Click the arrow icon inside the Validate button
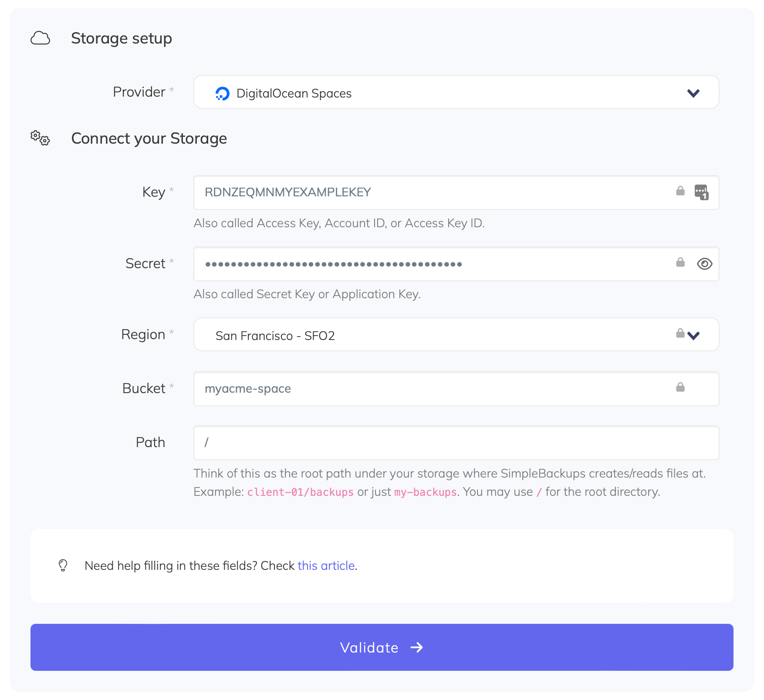This screenshot has width=764, height=700. click(417, 647)
